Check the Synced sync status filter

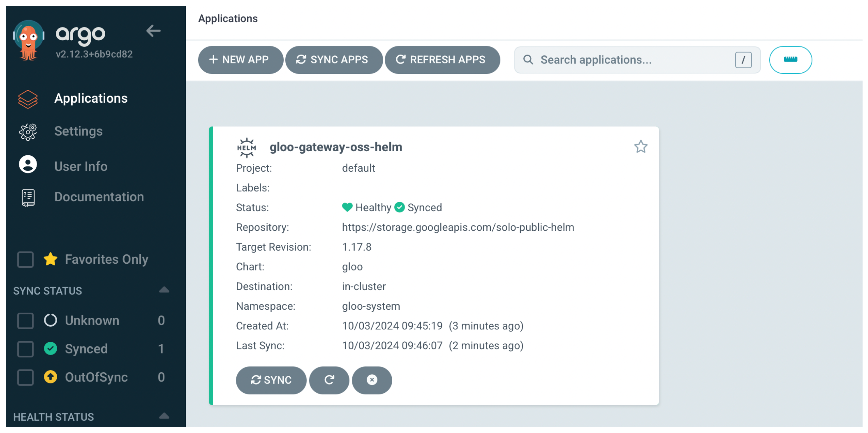[25, 349]
